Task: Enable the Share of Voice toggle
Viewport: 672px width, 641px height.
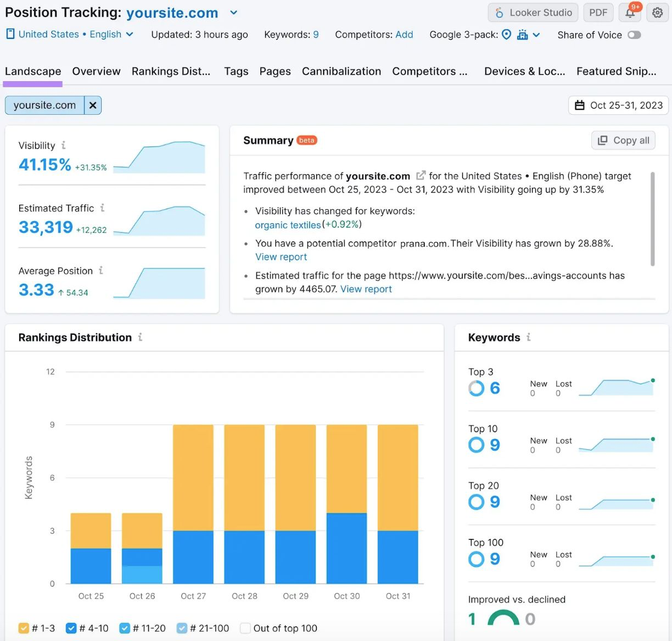Action: 635,35
